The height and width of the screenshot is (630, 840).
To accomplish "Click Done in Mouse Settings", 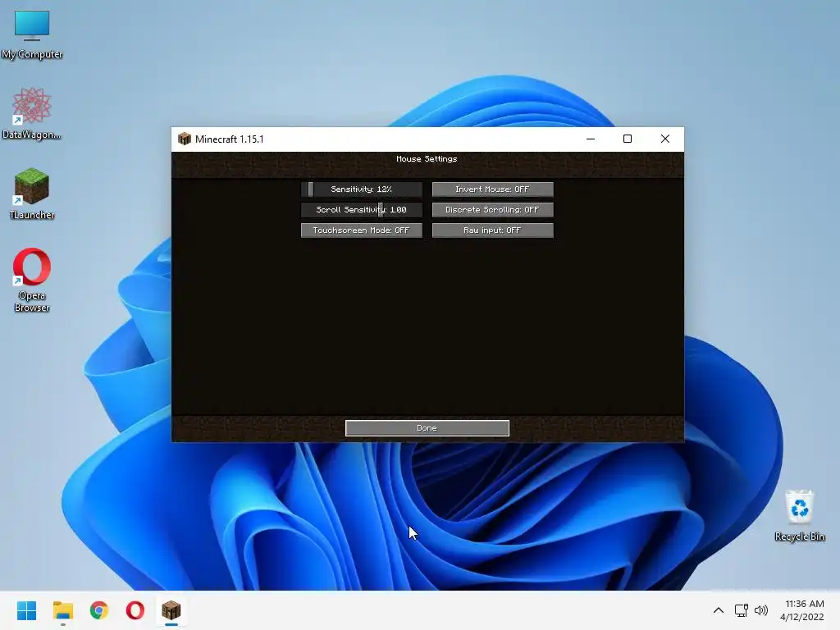I will (x=427, y=428).
